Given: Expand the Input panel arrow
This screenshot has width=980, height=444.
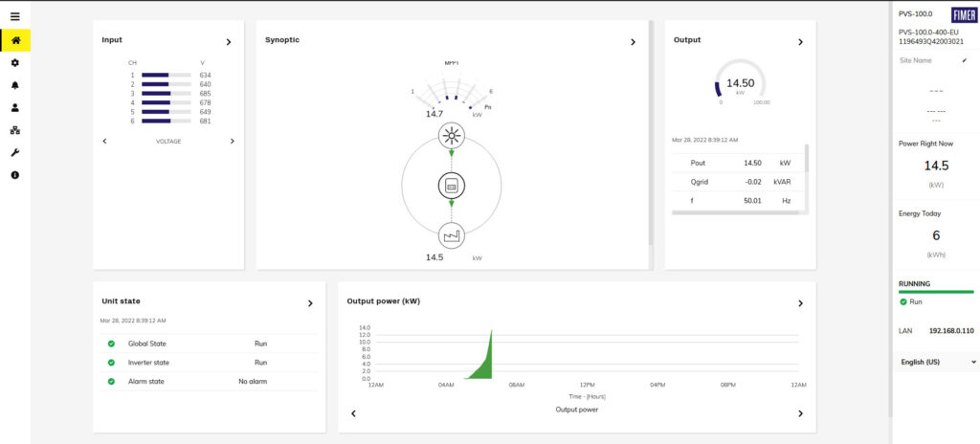Looking at the screenshot, I should (228, 42).
